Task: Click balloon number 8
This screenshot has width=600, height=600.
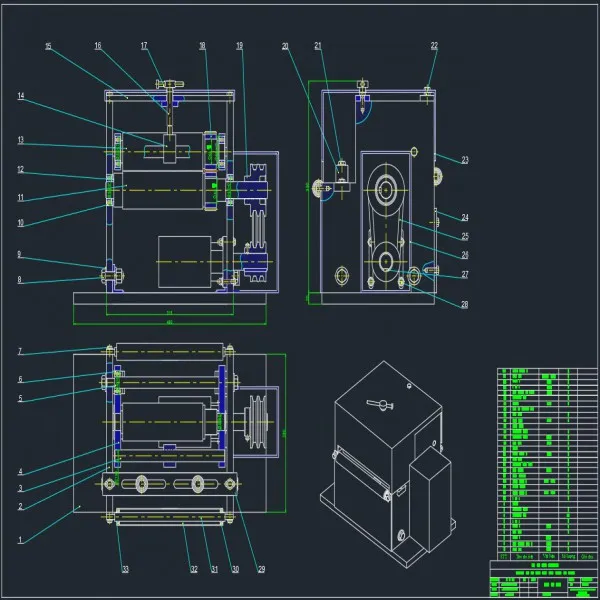Action: [x=19, y=280]
